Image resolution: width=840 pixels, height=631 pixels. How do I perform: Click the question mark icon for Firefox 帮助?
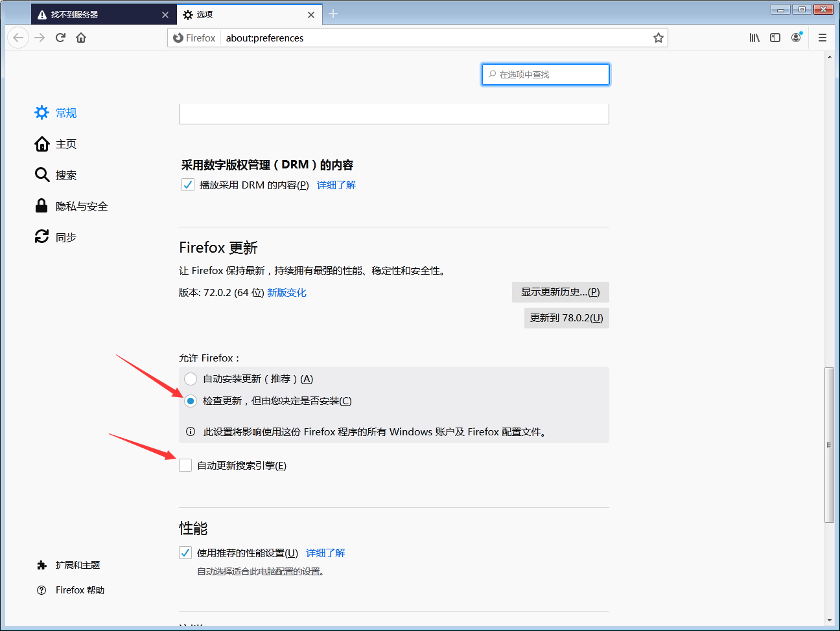pyautogui.click(x=41, y=590)
